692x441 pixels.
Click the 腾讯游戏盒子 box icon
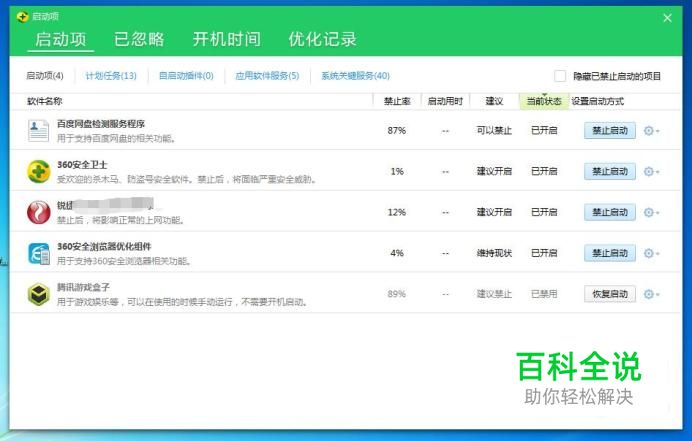(39, 294)
